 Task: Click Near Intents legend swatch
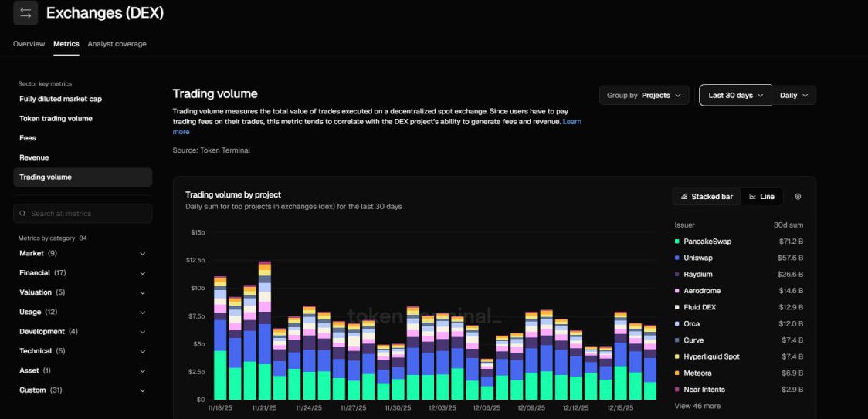pos(677,390)
